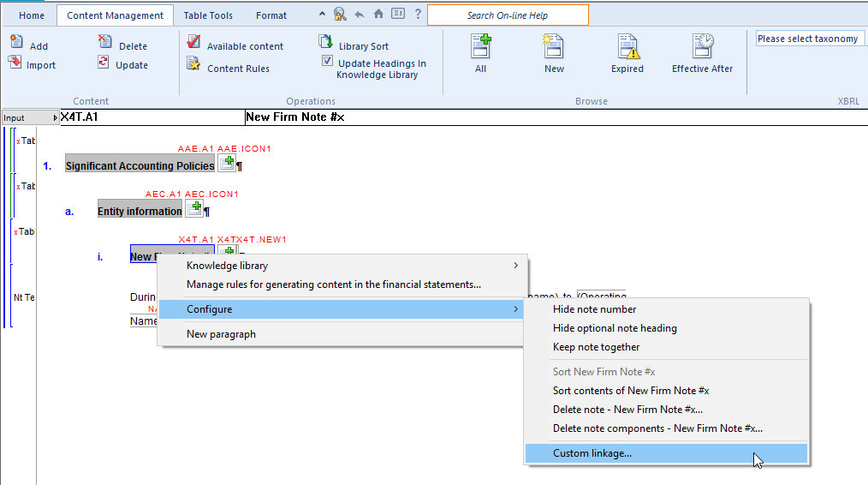The image size is (868, 485).
Task: Choose Hide note number option
Action: [594, 309]
